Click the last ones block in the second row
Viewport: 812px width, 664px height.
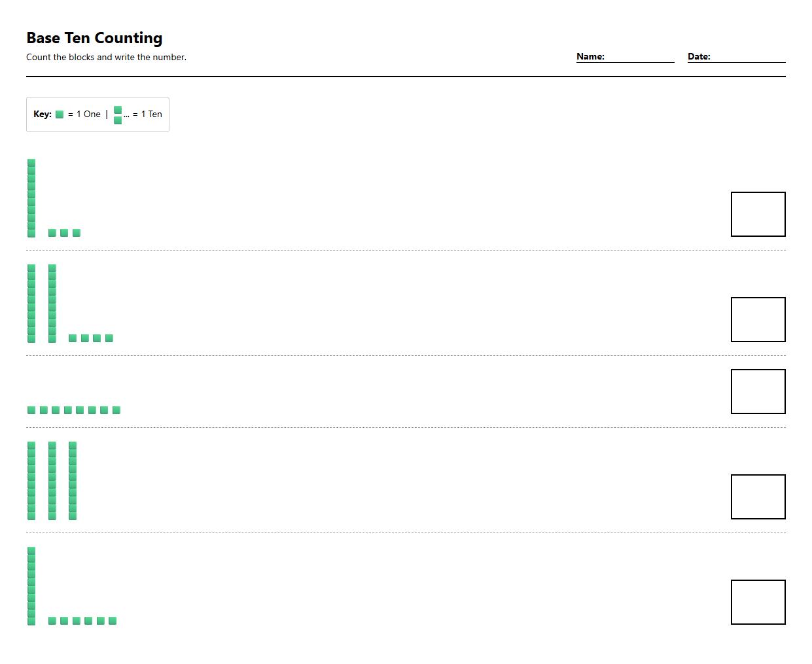click(x=109, y=338)
